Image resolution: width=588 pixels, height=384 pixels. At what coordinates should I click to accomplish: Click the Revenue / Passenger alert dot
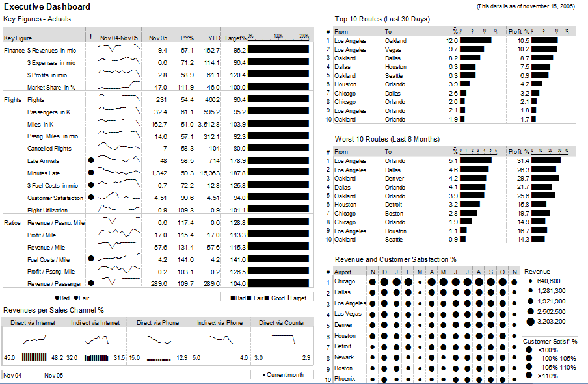[90, 283]
